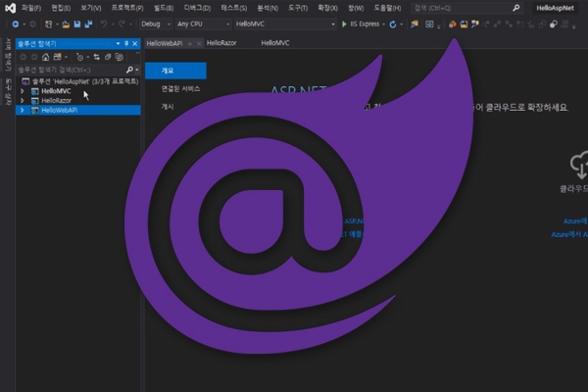Click the magnifier icon in Quick Launch search
Viewport: 588px width, 392px height.
[516, 8]
